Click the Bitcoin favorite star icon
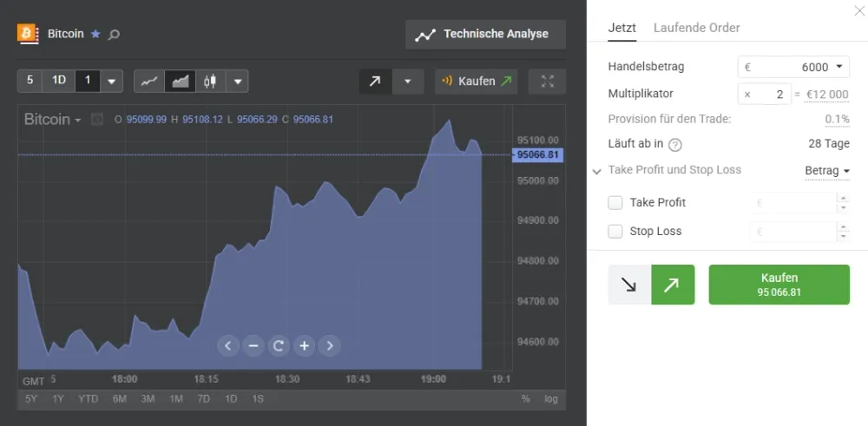Screen dimensions: 868x426 (95, 35)
